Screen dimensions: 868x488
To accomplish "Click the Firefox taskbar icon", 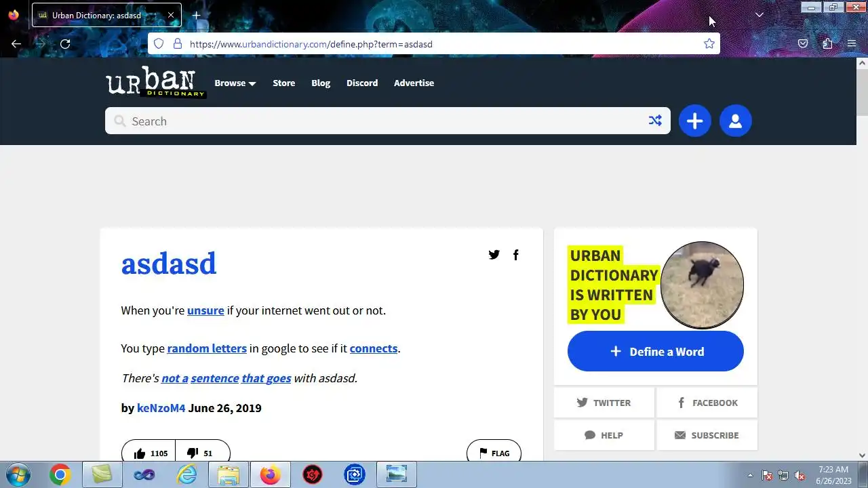I will [270, 475].
